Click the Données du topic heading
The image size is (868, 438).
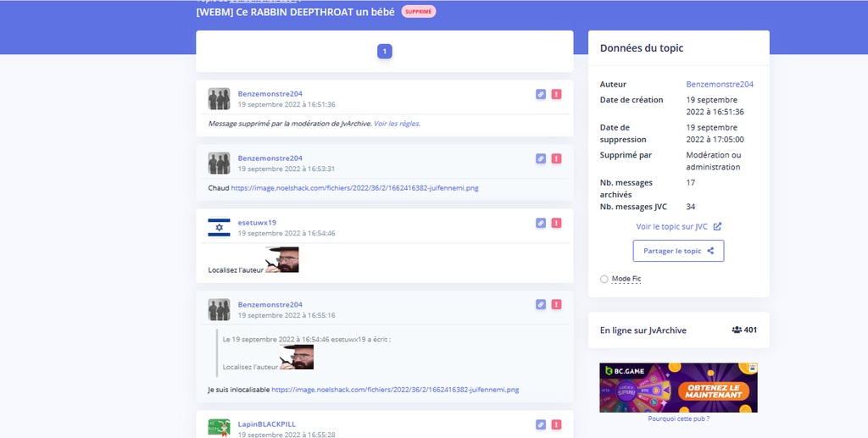[x=642, y=48]
